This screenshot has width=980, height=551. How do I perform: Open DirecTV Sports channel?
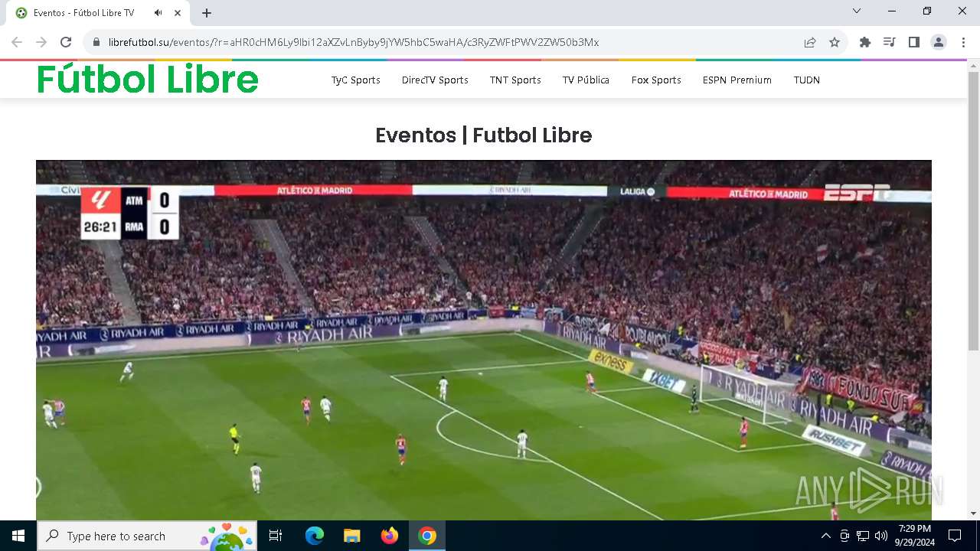(435, 80)
